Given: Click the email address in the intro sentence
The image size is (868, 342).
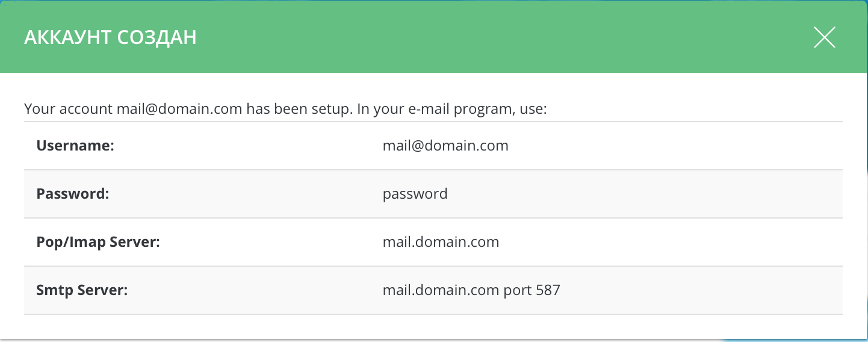Looking at the screenshot, I should pos(179,110).
